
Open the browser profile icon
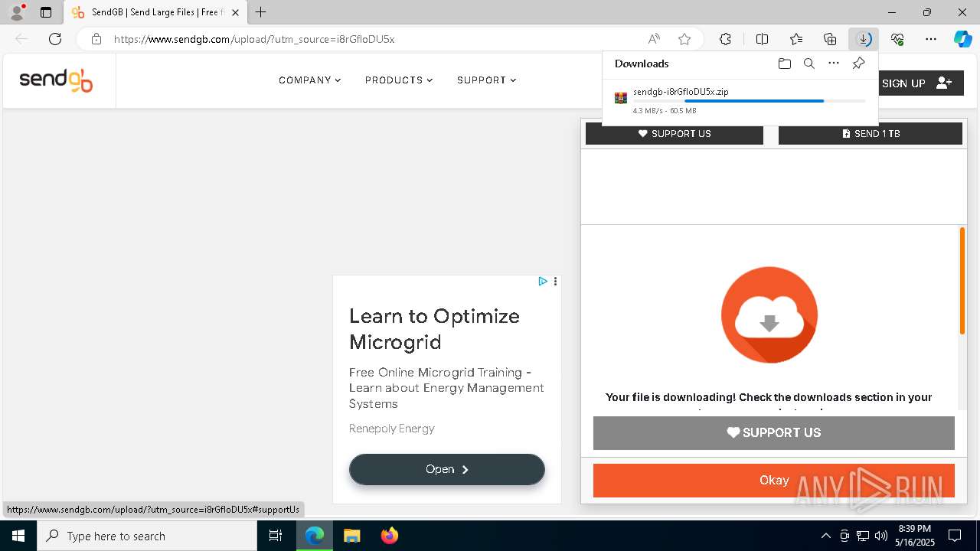point(17,12)
